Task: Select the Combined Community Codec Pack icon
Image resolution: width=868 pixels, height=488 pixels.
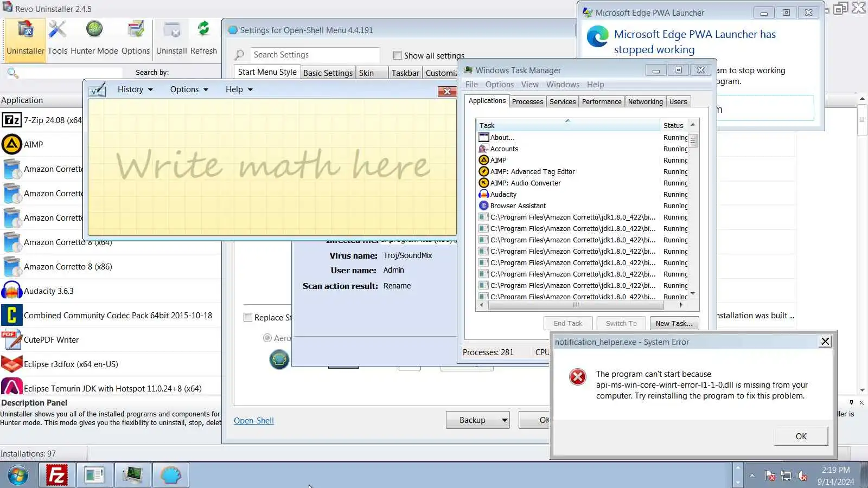Action: [x=11, y=315]
